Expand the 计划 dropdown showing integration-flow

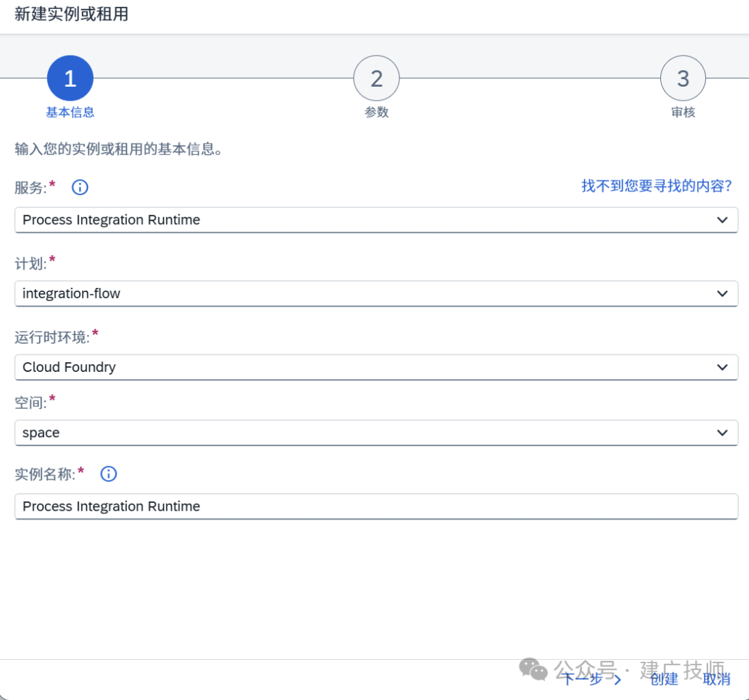[x=377, y=293]
